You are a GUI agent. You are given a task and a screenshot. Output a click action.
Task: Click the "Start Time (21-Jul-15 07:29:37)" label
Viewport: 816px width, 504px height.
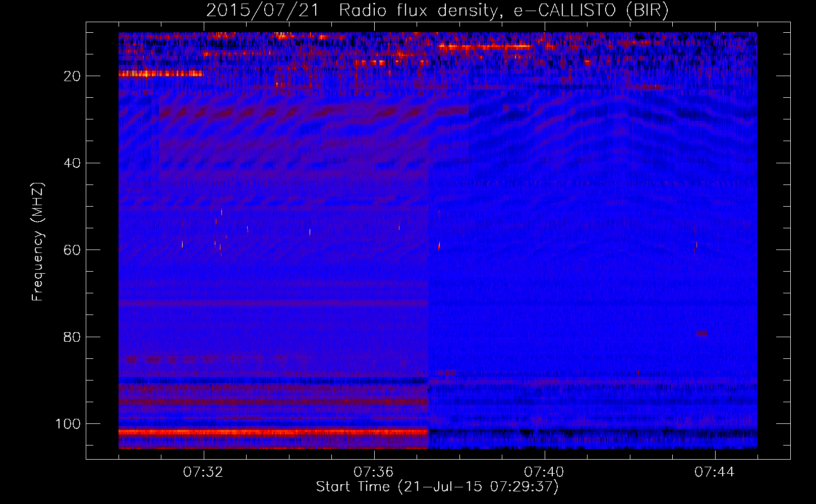tap(437, 487)
